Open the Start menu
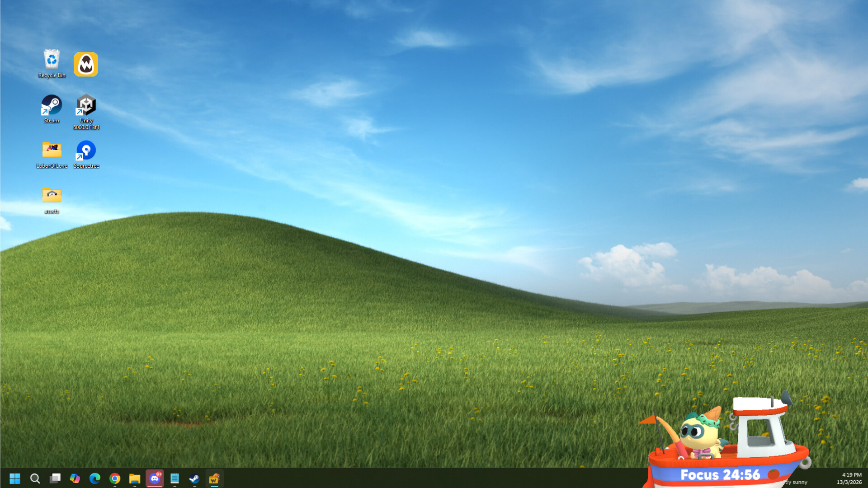868x488 pixels. pyautogui.click(x=15, y=478)
